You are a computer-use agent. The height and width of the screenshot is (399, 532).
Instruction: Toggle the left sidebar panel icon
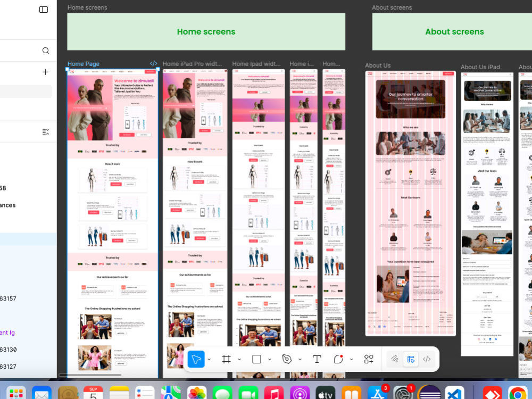click(44, 10)
